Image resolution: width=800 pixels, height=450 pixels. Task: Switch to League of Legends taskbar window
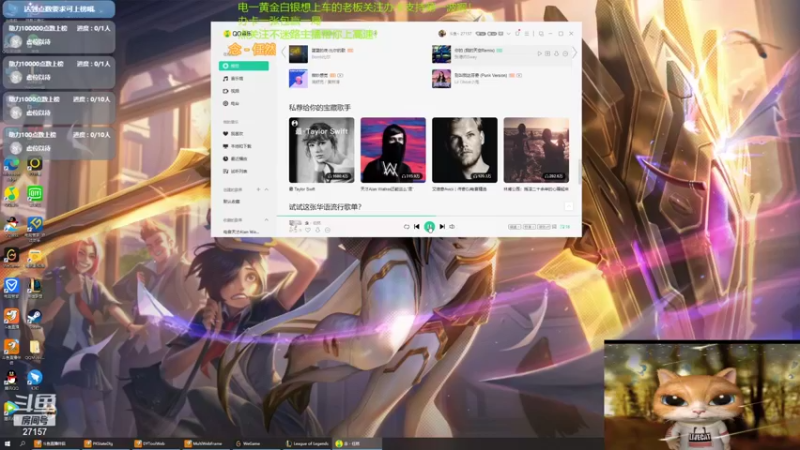pyautogui.click(x=307, y=444)
